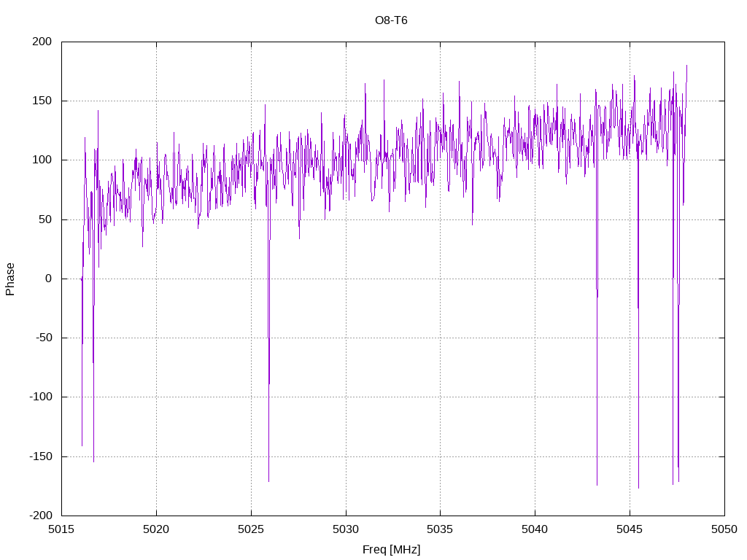Click y-axis tick label 200
The image size is (747, 560).
pos(42,42)
